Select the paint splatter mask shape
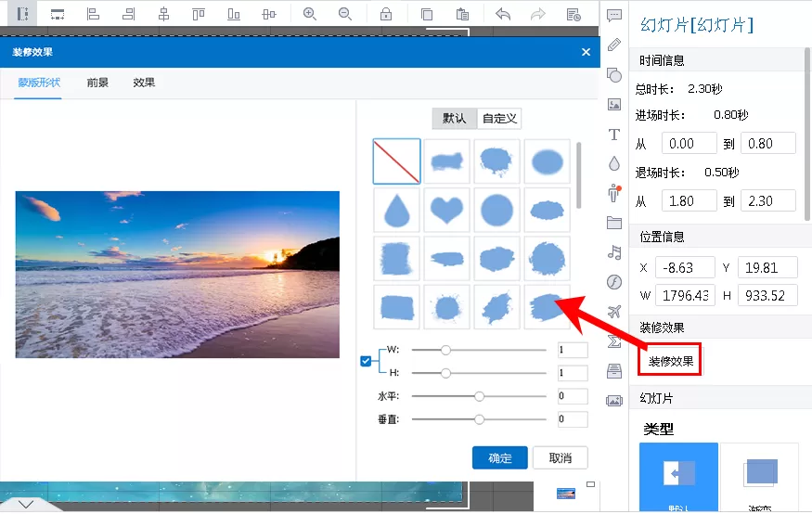 coord(446,307)
